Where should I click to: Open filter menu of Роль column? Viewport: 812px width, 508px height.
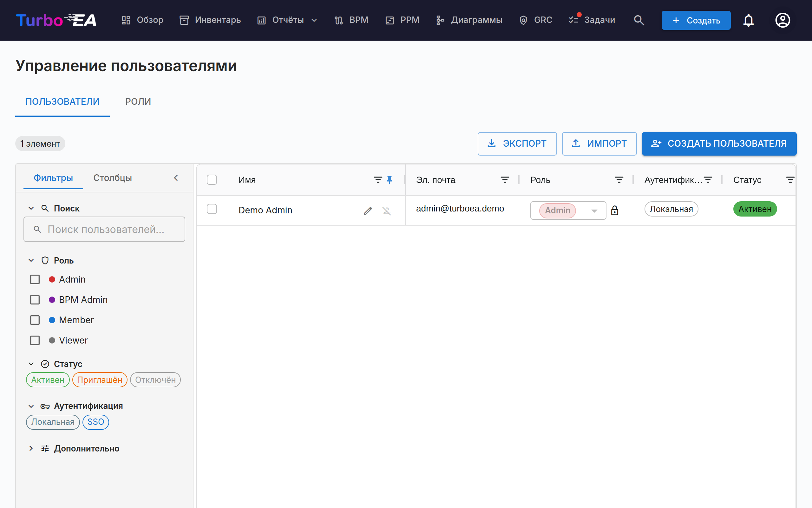(619, 180)
